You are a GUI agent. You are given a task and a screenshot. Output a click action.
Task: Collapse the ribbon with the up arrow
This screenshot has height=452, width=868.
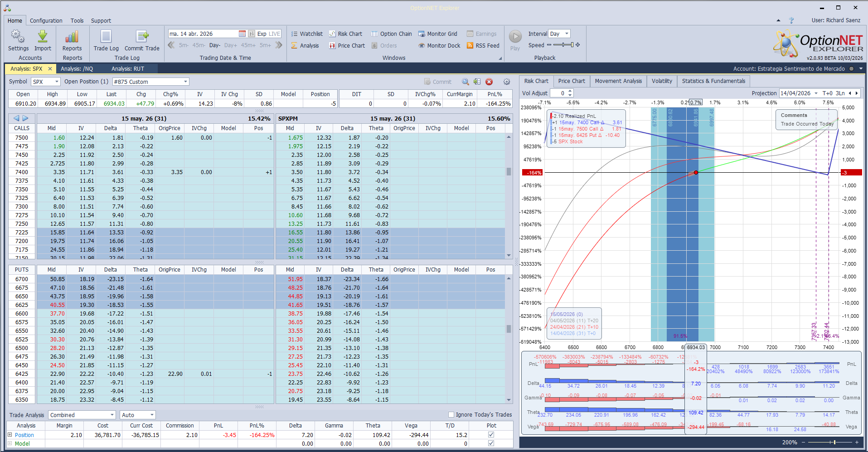pyautogui.click(x=778, y=20)
